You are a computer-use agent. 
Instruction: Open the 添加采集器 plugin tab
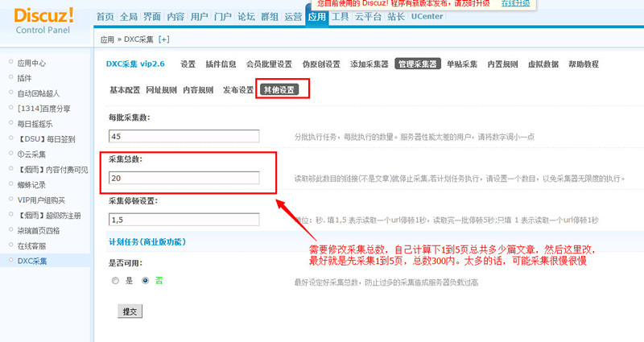[369, 64]
